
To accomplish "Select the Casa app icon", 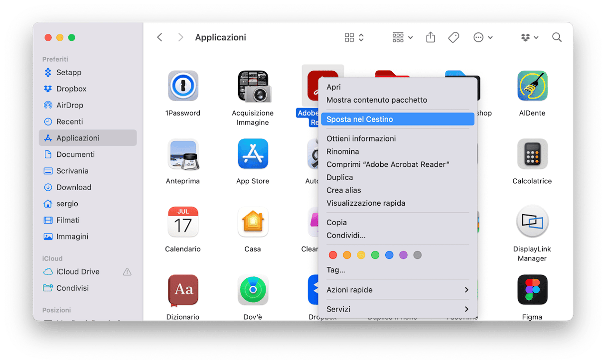I will (253, 222).
